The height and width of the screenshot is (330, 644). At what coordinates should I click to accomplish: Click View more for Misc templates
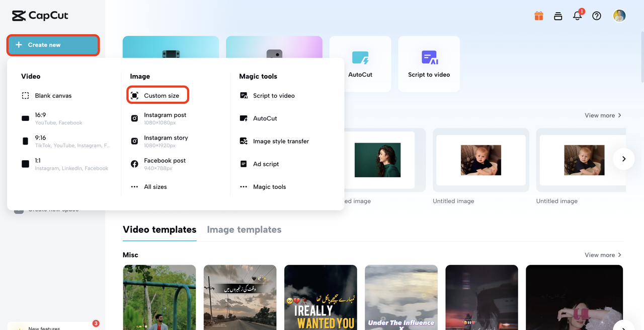click(603, 255)
